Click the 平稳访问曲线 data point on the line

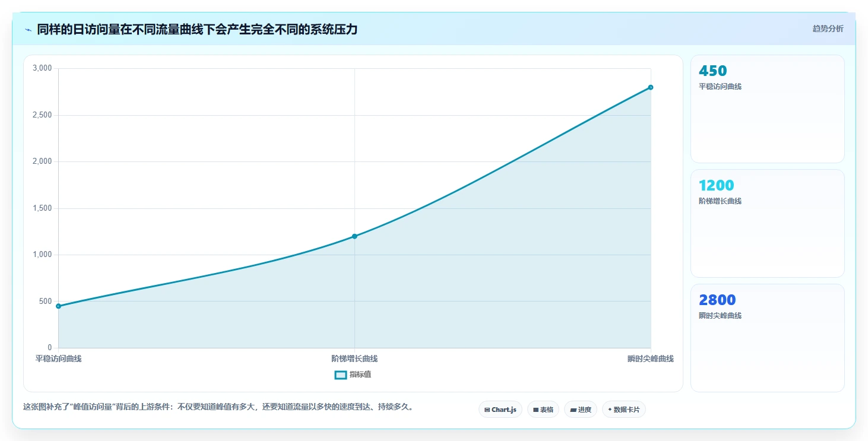coord(58,306)
